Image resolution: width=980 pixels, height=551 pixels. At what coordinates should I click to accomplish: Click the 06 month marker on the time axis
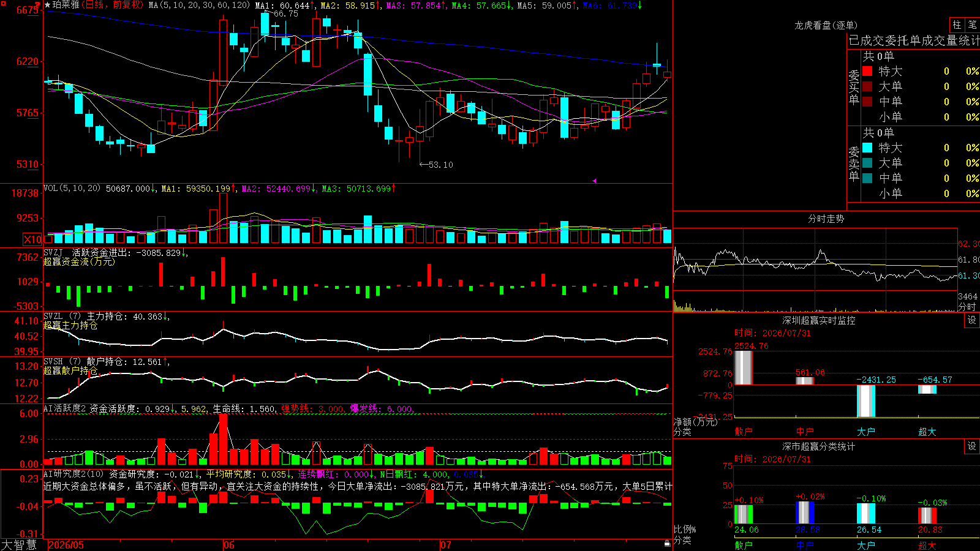229,545
